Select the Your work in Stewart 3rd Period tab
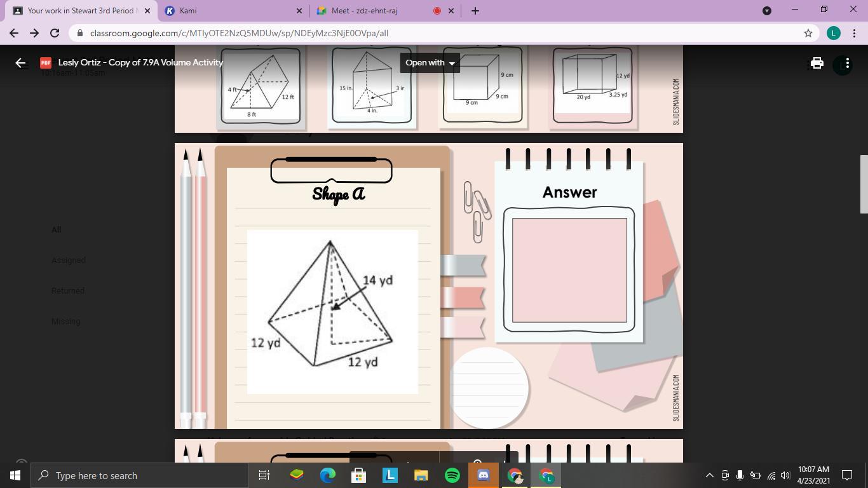 pyautogui.click(x=81, y=11)
